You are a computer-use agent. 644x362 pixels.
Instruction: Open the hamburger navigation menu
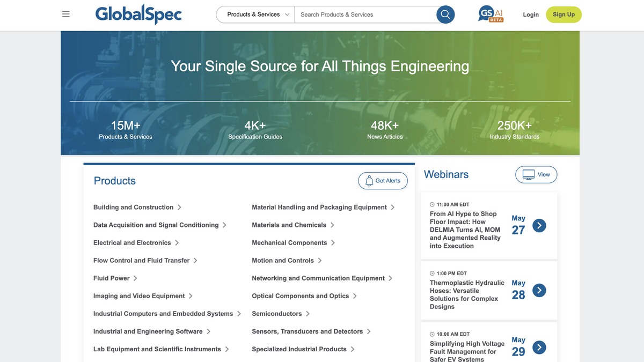click(x=65, y=14)
